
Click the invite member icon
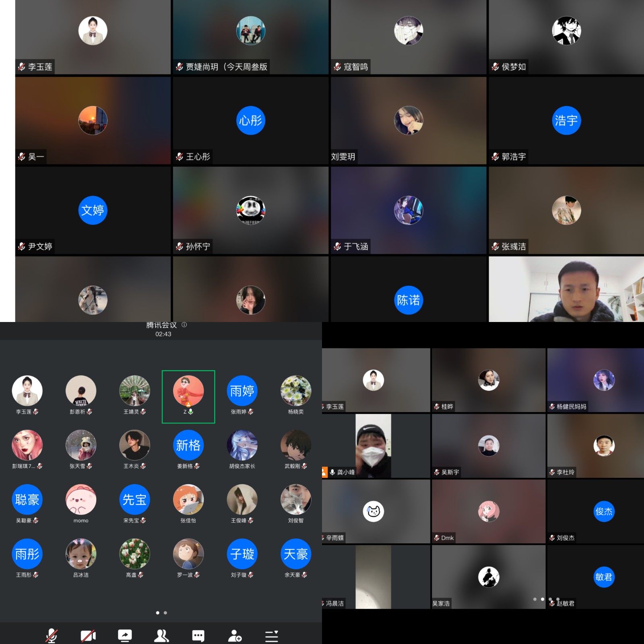coord(235,636)
